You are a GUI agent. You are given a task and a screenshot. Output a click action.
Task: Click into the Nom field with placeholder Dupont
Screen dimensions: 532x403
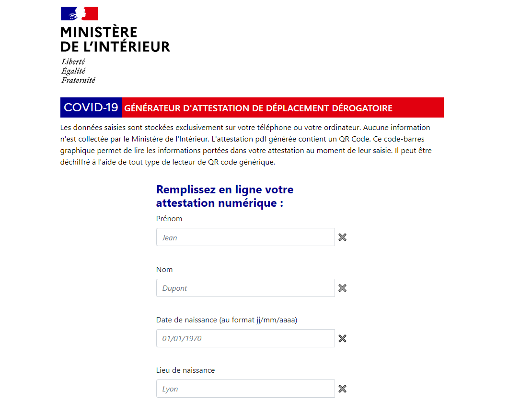click(245, 288)
